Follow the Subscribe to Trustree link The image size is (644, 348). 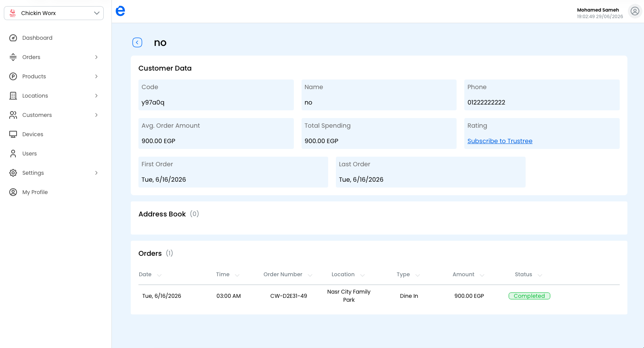point(500,141)
